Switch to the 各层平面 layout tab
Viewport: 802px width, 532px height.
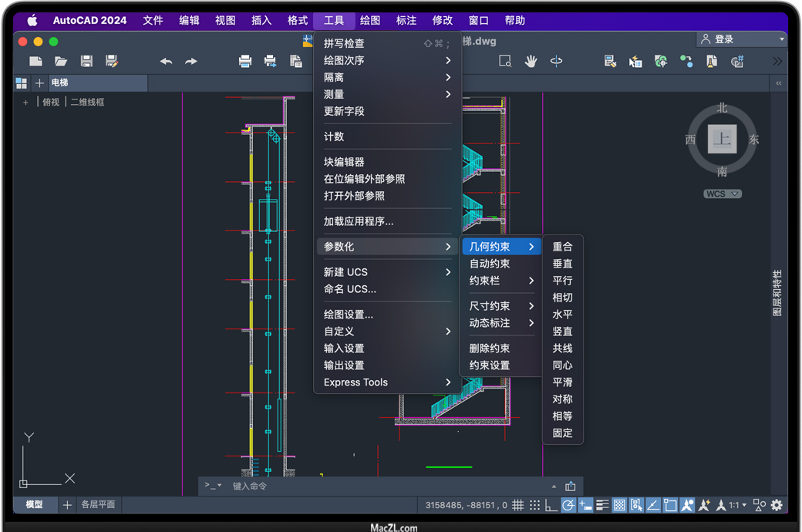(98, 504)
